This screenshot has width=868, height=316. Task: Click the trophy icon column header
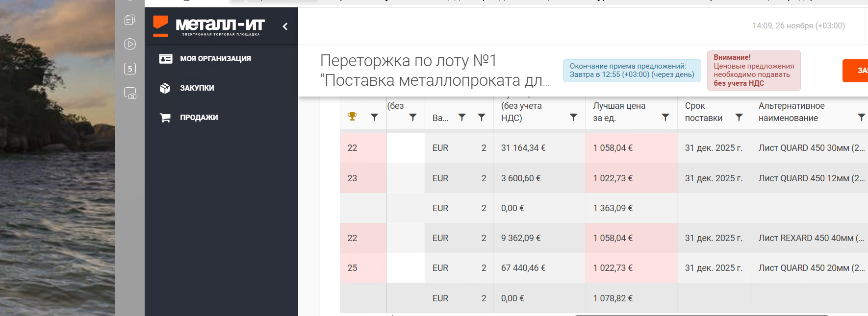352,117
